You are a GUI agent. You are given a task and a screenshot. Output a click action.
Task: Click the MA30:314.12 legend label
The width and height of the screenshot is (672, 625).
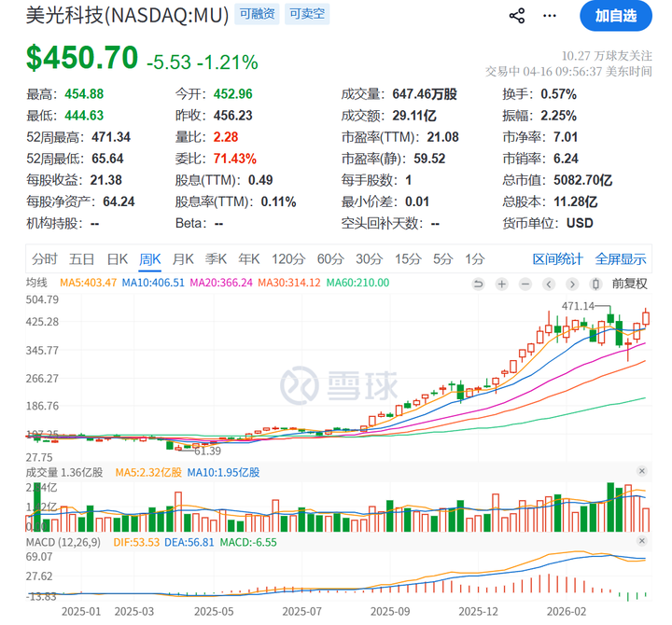289,283
